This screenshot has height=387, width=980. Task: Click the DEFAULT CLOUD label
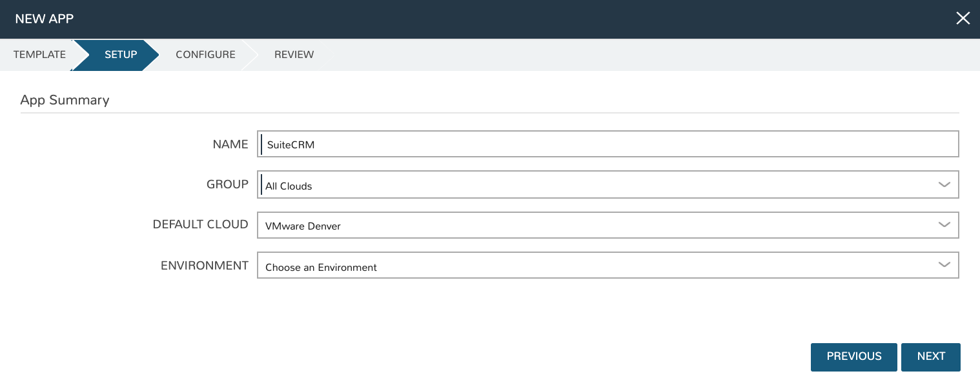click(x=200, y=224)
